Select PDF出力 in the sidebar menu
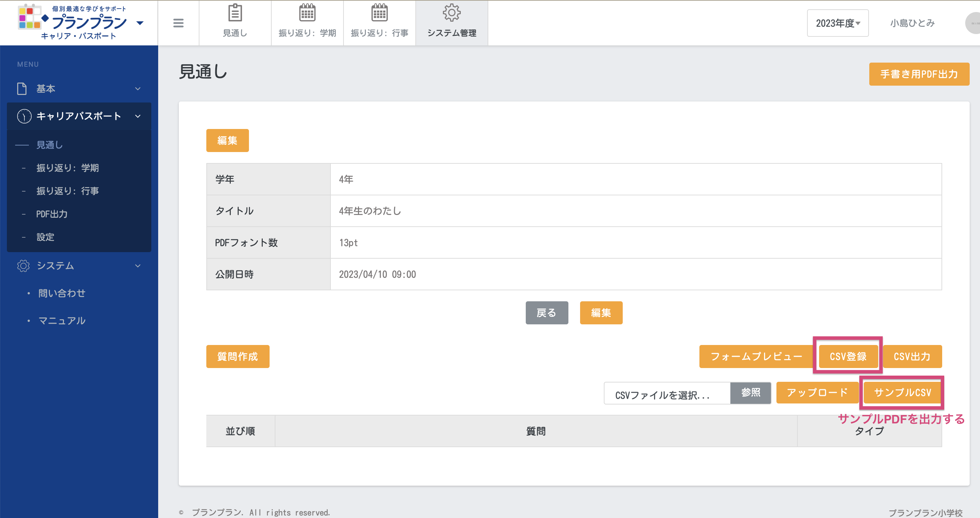 (x=52, y=214)
